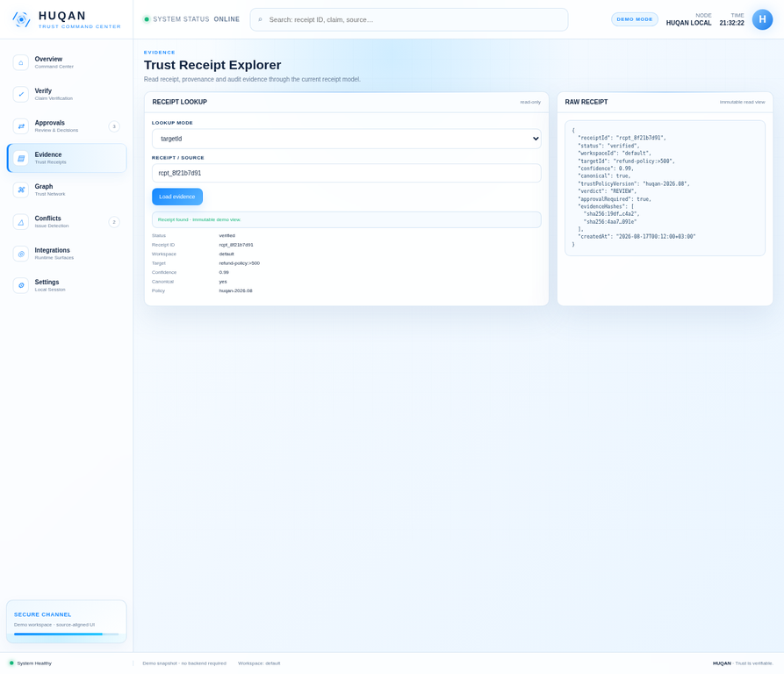784x674 pixels.
Task: Click the Secure Channel progress bar
Action: pos(67,634)
